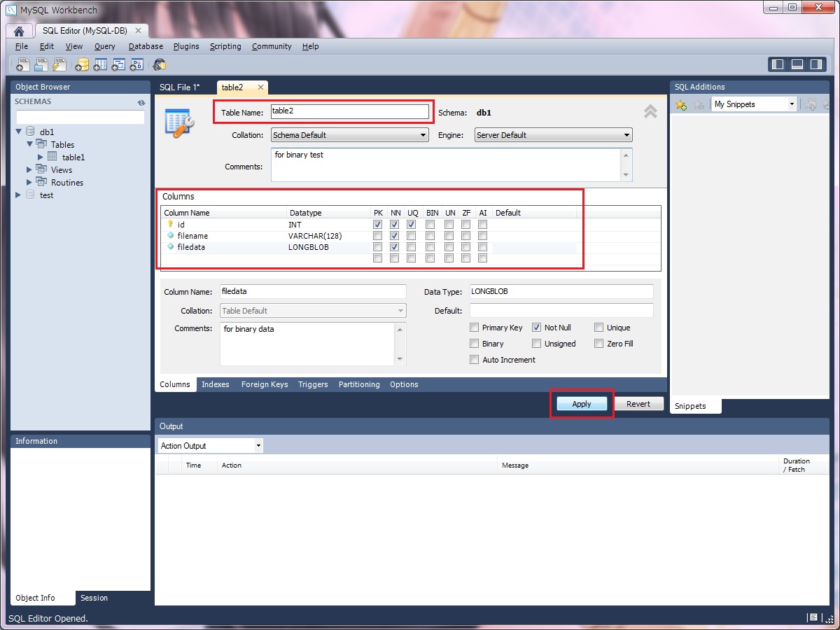Toggle the bottom output panel visibility
The image size is (840, 630).
797,64
